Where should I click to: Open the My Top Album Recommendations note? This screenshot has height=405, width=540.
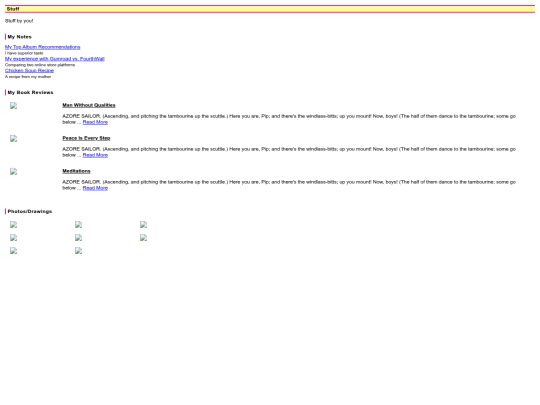(x=42, y=47)
